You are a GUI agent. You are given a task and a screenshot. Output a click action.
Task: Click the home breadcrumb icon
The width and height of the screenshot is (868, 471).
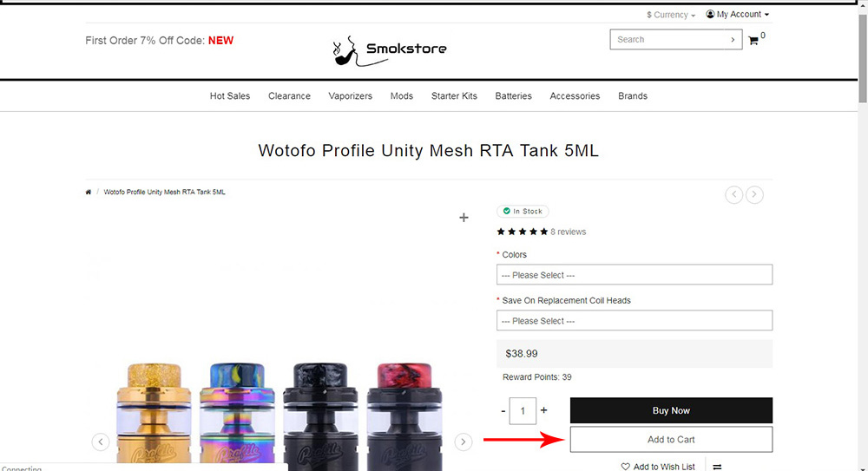89,192
